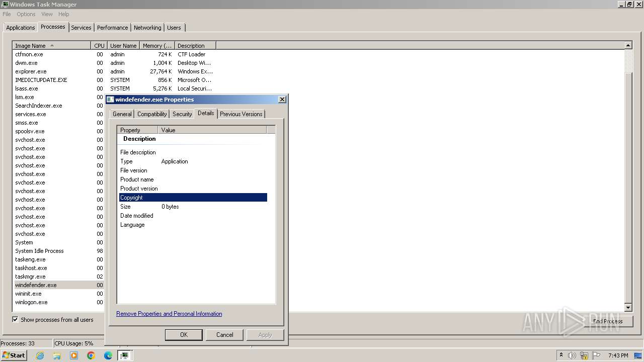Open the network tray icon
644x362 pixels.
pyautogui.click(x=584, y=355)
